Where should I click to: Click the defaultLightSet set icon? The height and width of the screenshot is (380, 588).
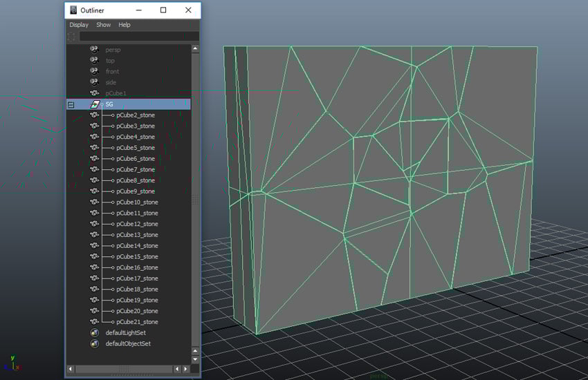click(x=94, y=332)
